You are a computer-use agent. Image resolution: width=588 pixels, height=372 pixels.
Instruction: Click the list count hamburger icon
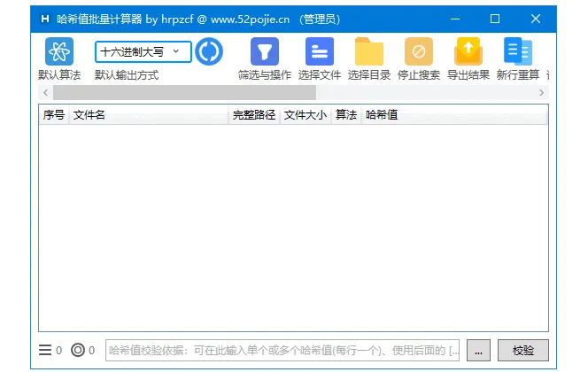tap(45, 350)
